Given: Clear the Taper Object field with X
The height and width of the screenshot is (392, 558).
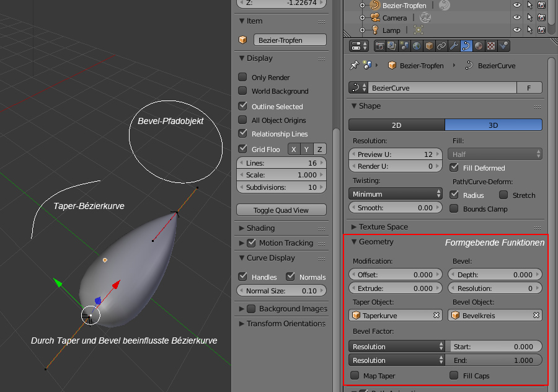Looking at the screenshot, I should 436,315.
